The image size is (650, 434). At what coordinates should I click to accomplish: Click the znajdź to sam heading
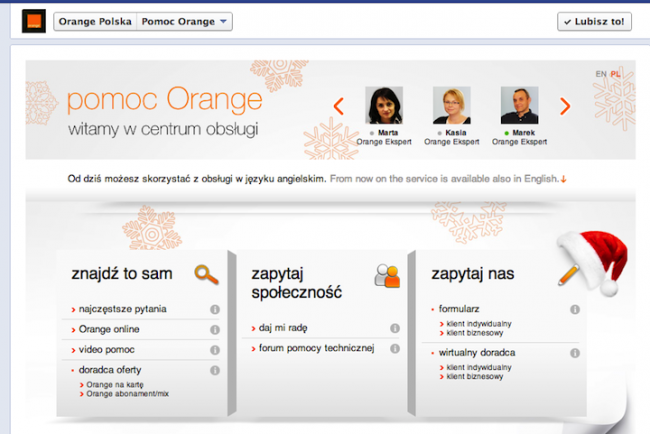(x=122, y=274)
